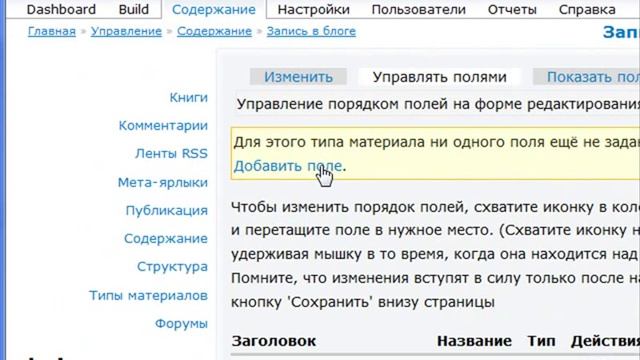This screenshot has width=640, height=360.
Task: Open Книги in the sidebar
Action: pyautogui.click(x=189, y=98)
